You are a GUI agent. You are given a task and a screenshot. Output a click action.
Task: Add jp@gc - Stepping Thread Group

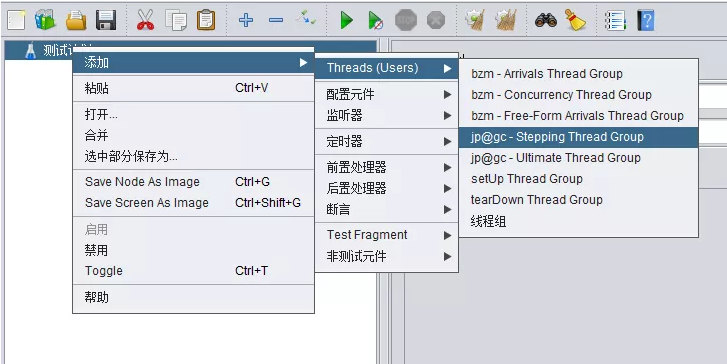tap(579, 137)
